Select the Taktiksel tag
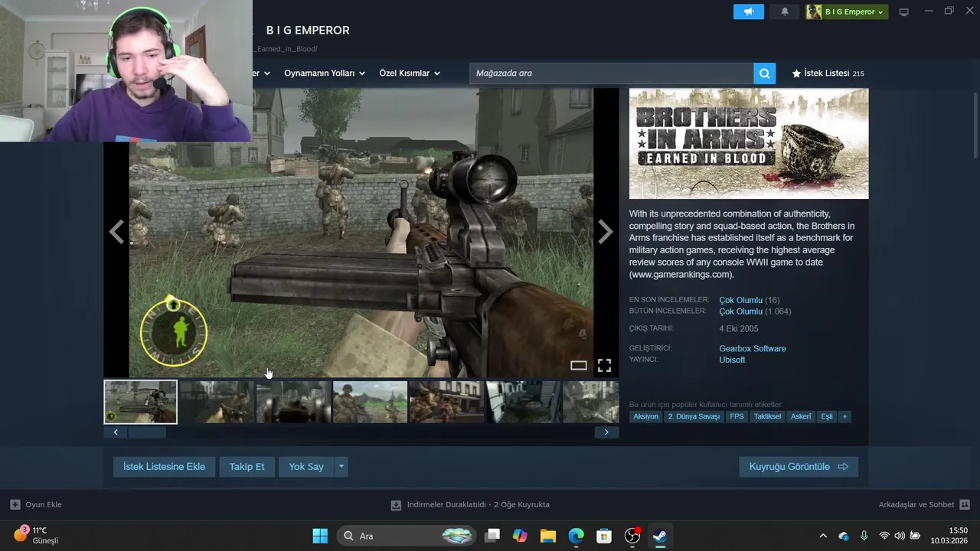The width and height of the screenshot is (980, 551). (767, 417)
